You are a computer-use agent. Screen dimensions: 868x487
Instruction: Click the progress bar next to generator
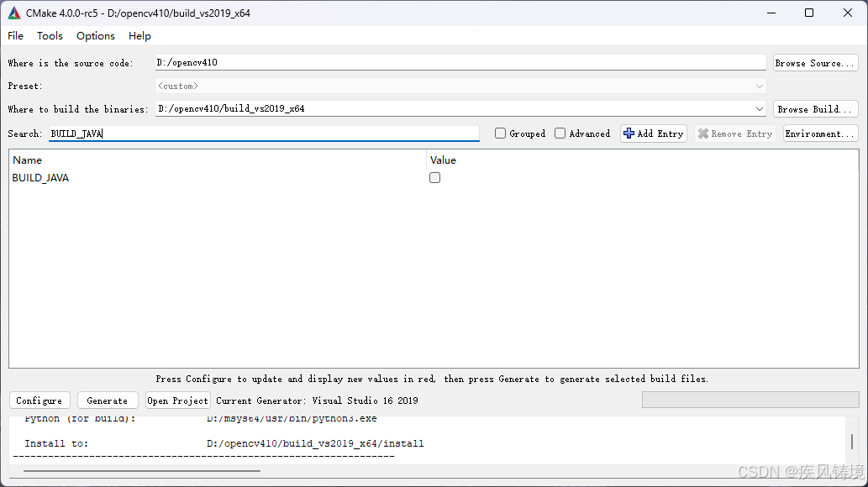750,400
